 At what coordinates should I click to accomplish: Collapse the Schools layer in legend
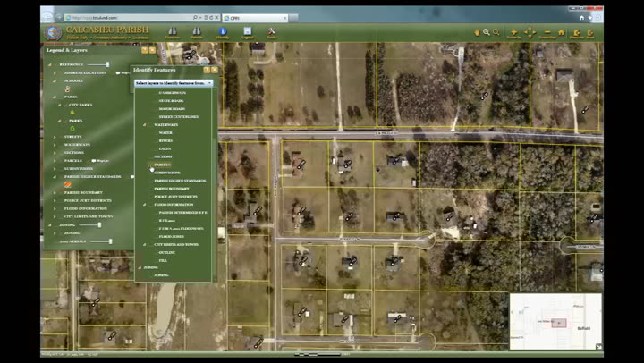click(x=55, y=80)
